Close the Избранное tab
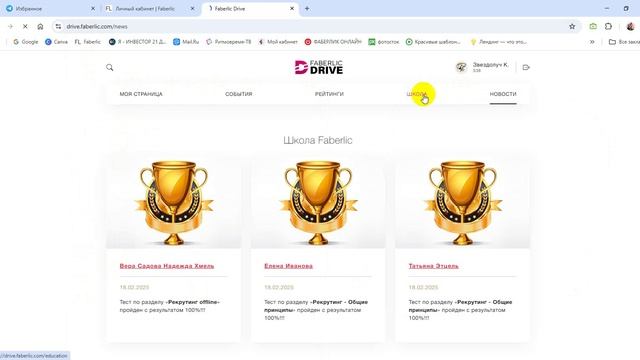This screenshot has height=360, width=640. click(x=93, y=9)
